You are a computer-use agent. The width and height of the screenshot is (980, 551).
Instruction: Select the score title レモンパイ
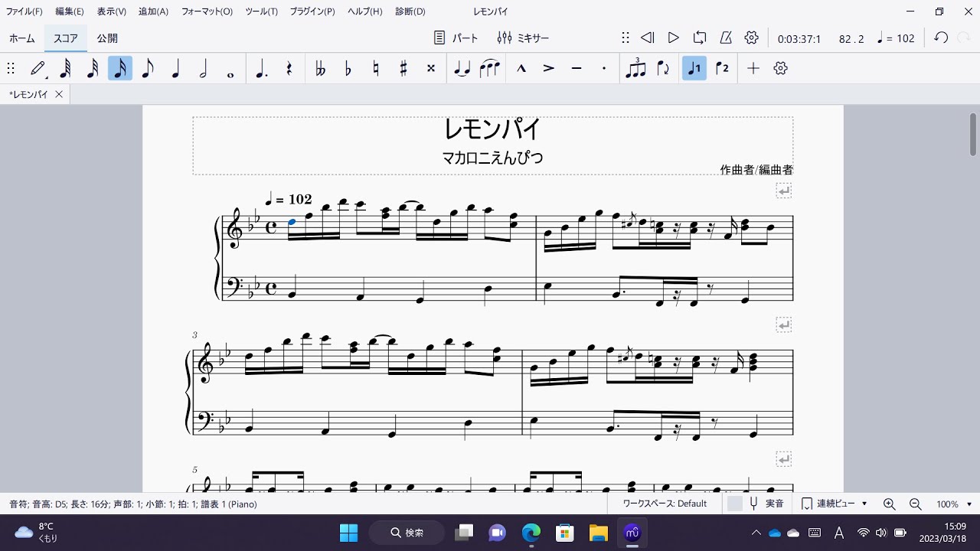(x=492, y=129)
